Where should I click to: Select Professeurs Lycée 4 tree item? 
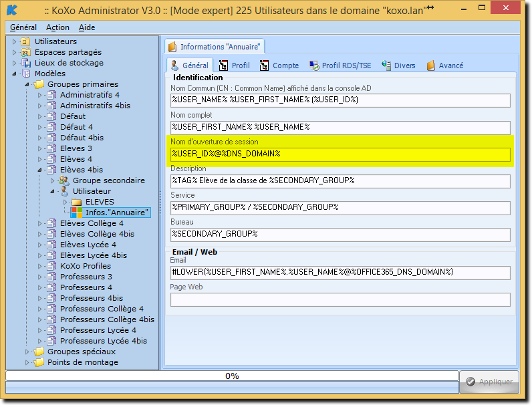click(98, 330)
